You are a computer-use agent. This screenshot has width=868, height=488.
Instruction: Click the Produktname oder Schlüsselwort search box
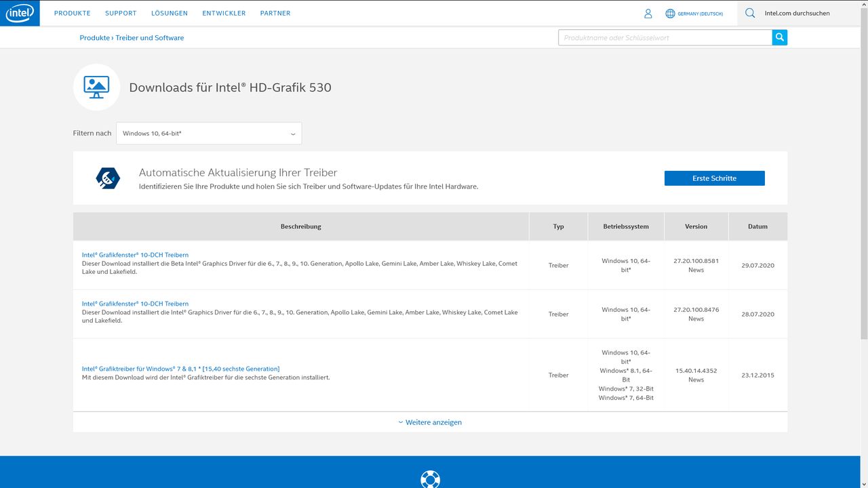click(665, 37)
